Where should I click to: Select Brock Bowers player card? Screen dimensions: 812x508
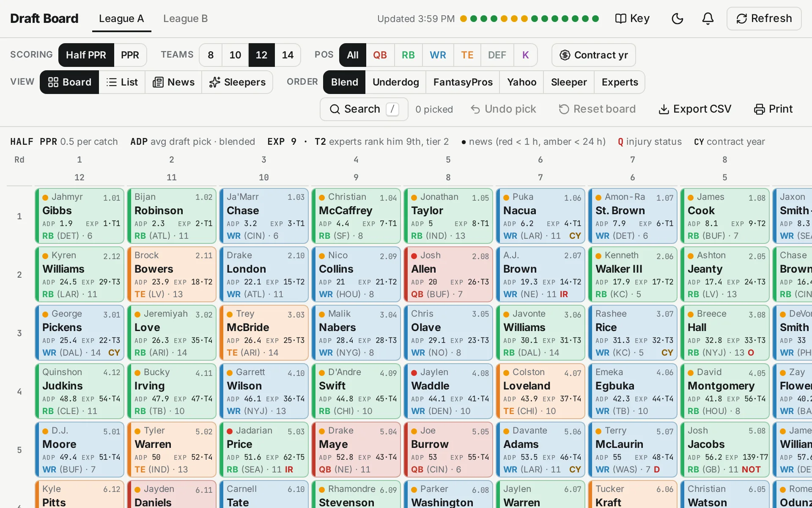172,274
